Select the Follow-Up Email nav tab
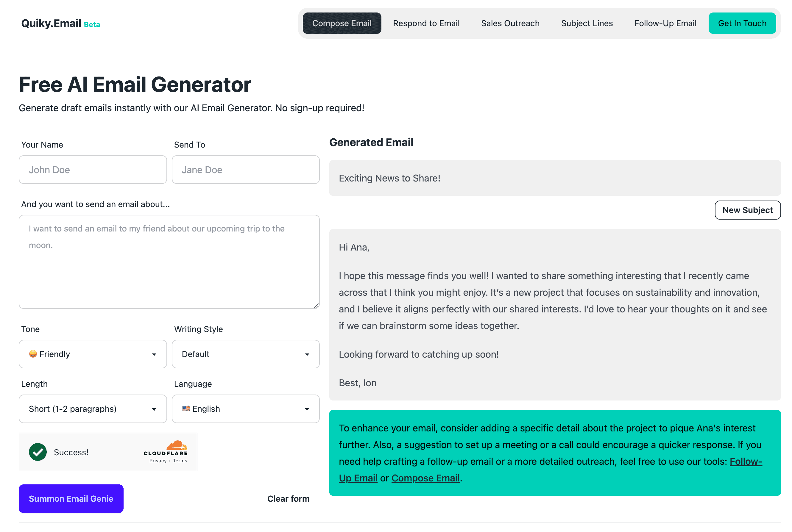 click(665, 24)
